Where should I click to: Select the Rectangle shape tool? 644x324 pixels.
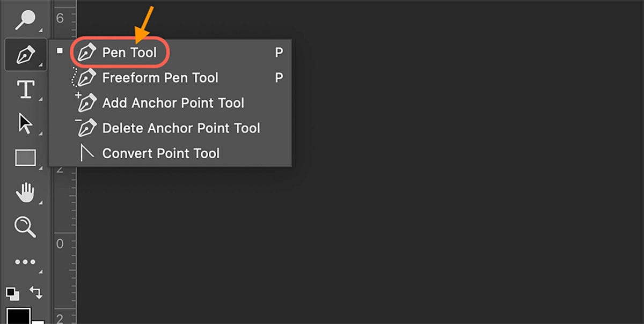pyautogui.click(x=25, y=158)
